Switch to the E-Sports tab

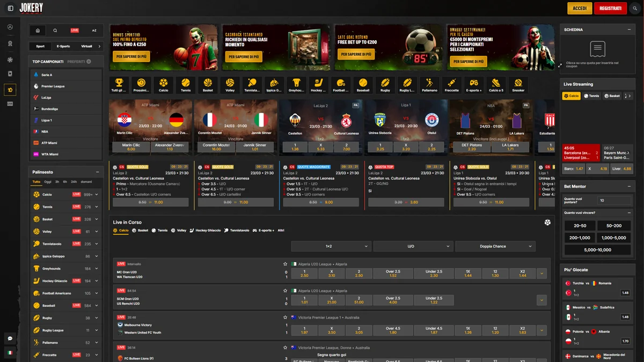63,46
